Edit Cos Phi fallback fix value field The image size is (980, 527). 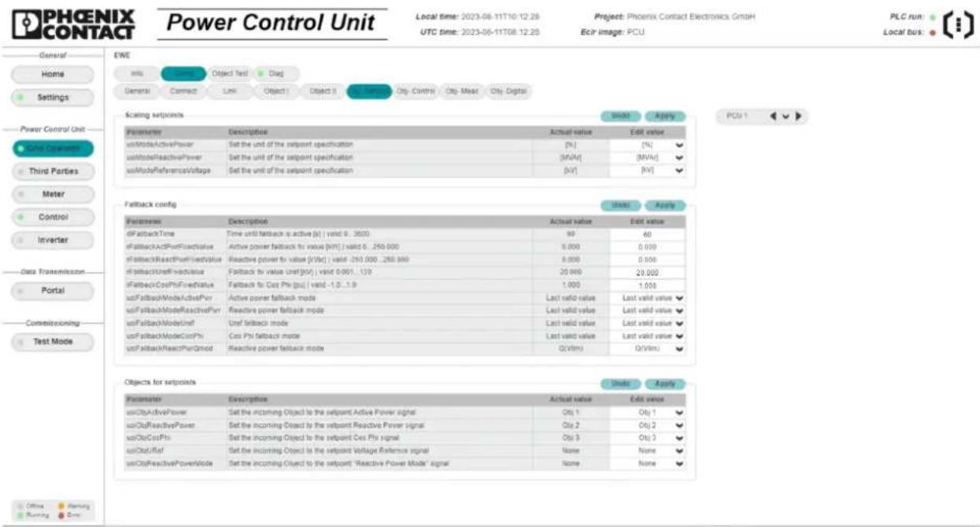[648, 286]
